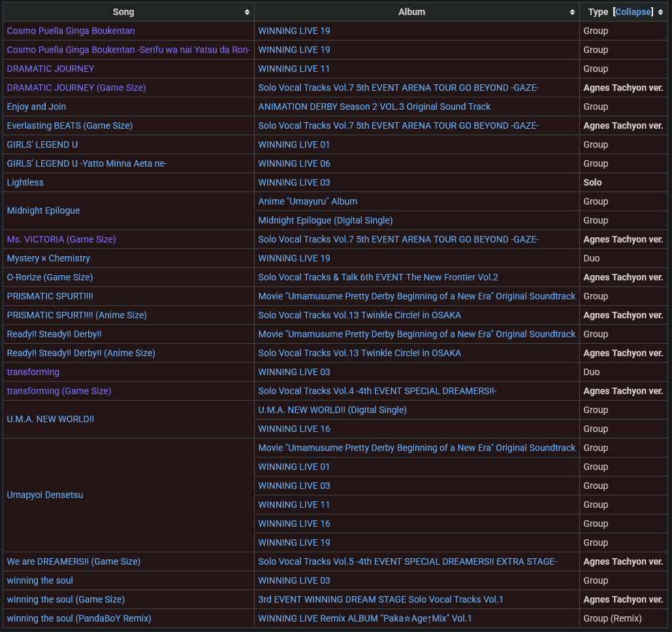Open Ms. VICTORIA (Game Size) link

(61, 239)
